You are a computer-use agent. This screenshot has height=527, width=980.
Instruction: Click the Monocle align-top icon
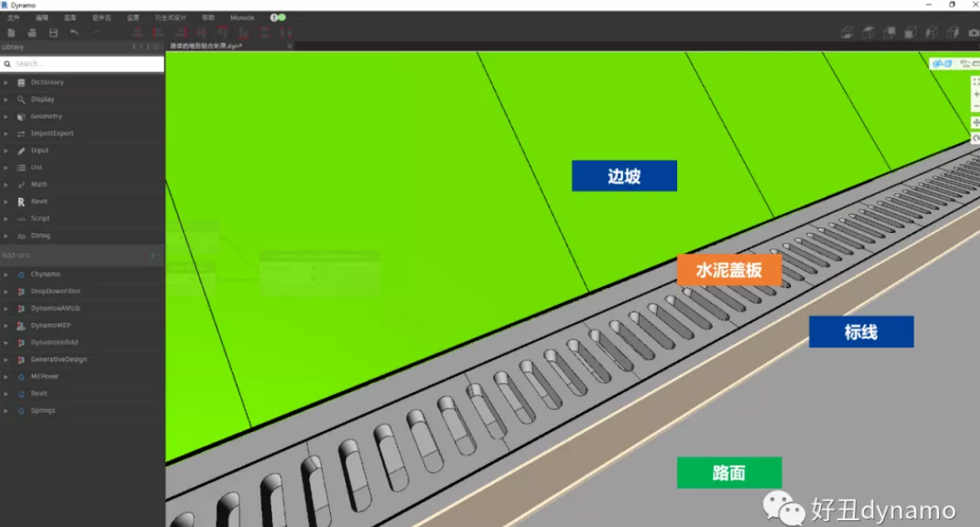pos(223,32)
